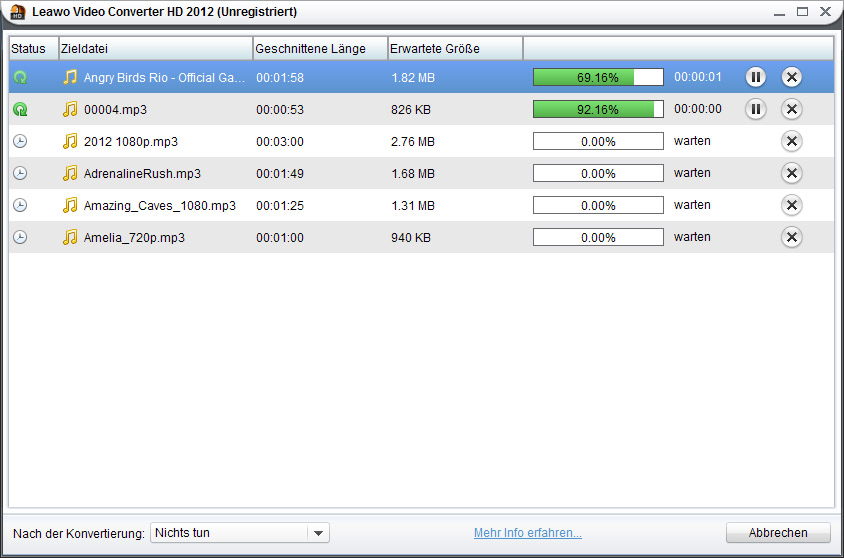
Task: Click the converting status icon for Angry Birds Rio
Action: point(20,77)
